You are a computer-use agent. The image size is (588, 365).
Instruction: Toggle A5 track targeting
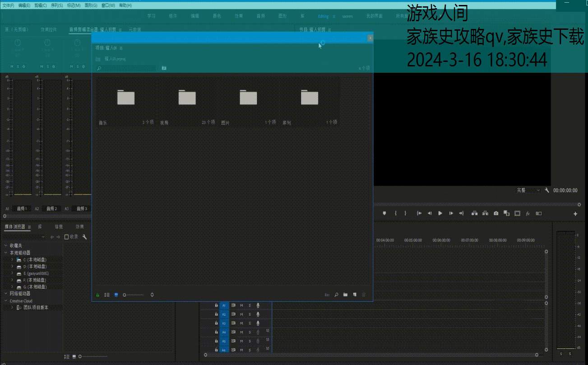coord(224,341)
